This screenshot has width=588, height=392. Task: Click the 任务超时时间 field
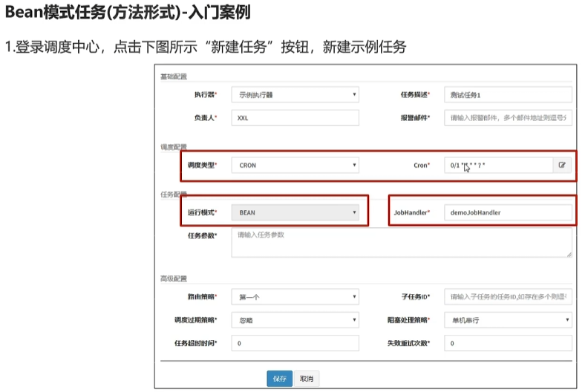coord(295,344)
